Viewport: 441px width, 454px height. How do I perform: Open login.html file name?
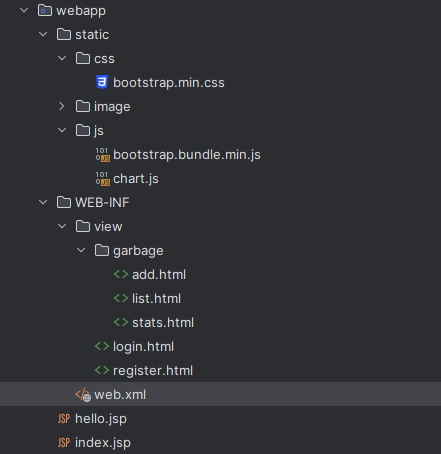pos(143,347)
